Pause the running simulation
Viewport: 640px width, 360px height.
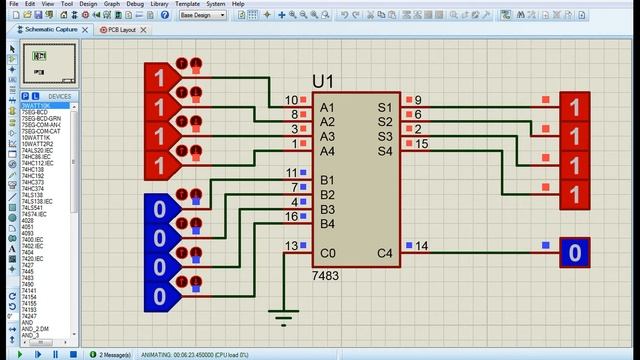pyautogui.click(x=56, y=354)
